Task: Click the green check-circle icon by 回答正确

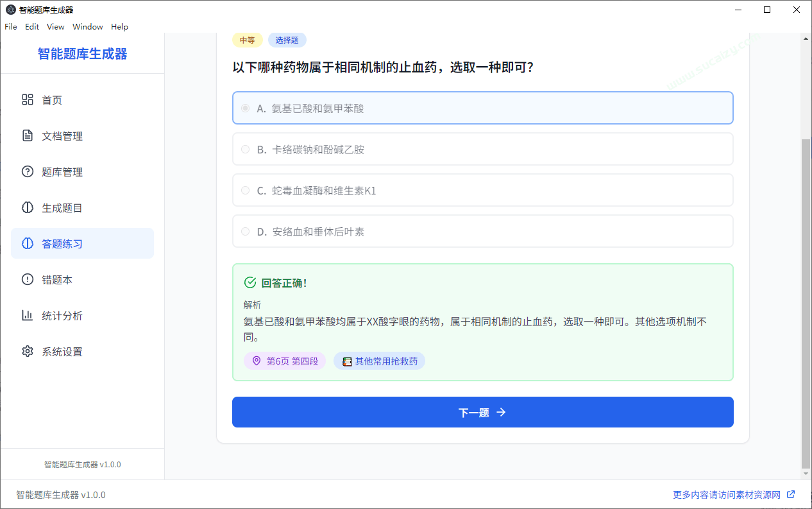Action: pos(250,282)
